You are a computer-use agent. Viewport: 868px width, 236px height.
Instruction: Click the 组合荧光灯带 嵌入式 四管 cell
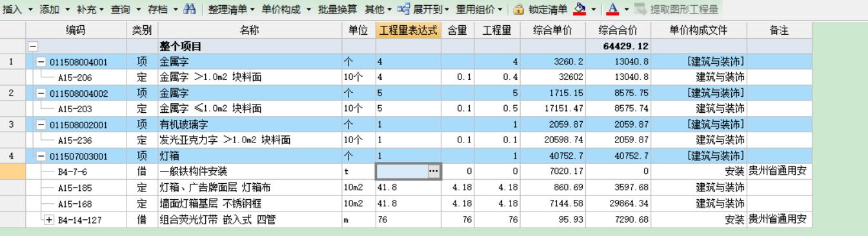[x=250, y=220]
